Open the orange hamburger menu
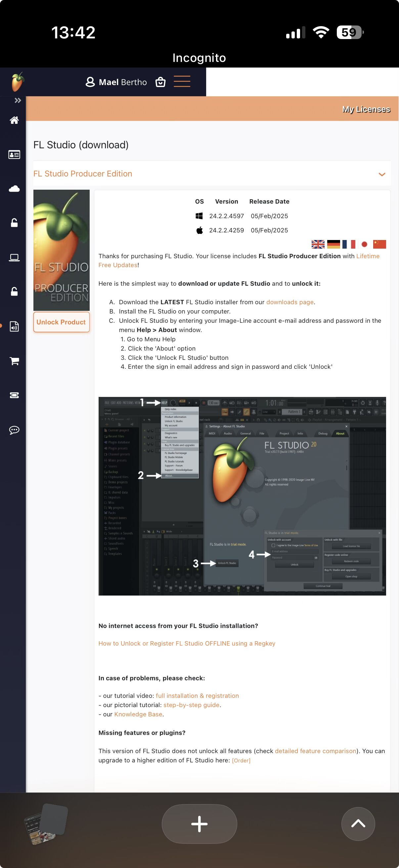 [x=182, y=81]
